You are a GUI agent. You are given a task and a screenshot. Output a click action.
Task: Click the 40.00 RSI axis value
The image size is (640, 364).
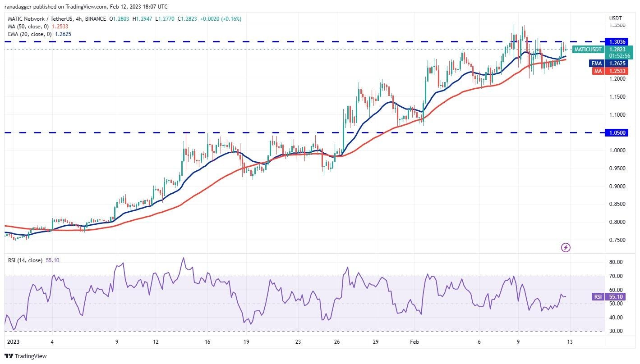tap(617, 318)
